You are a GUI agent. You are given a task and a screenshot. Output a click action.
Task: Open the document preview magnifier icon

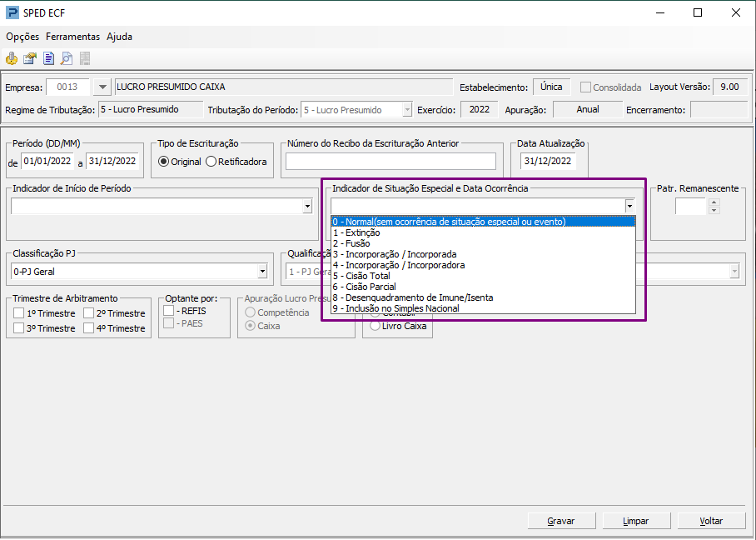(67, 59)
